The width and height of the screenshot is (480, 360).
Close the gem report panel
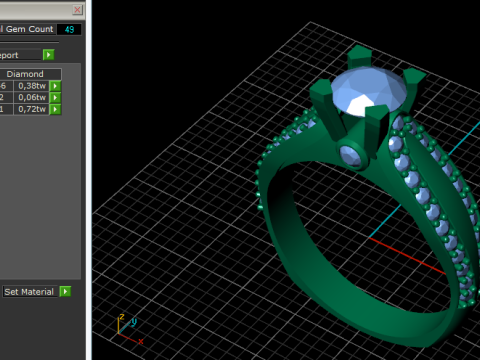77,10
